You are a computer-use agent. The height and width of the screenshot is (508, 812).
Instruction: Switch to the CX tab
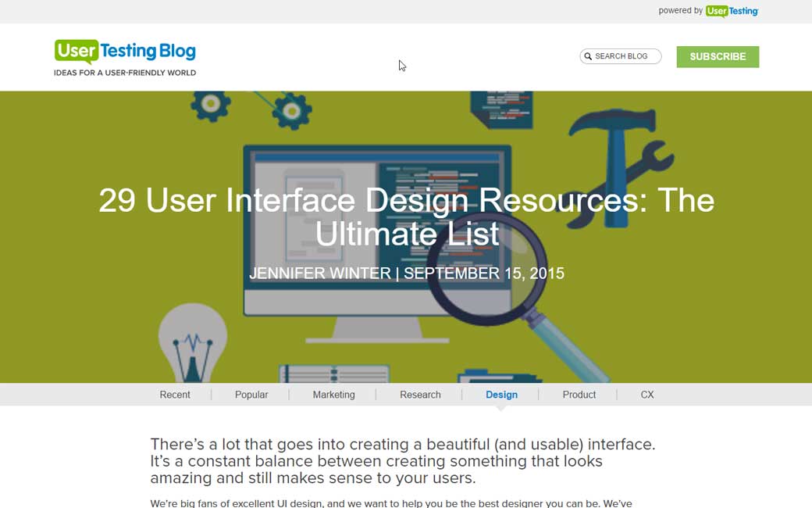(x=647, y=395)
